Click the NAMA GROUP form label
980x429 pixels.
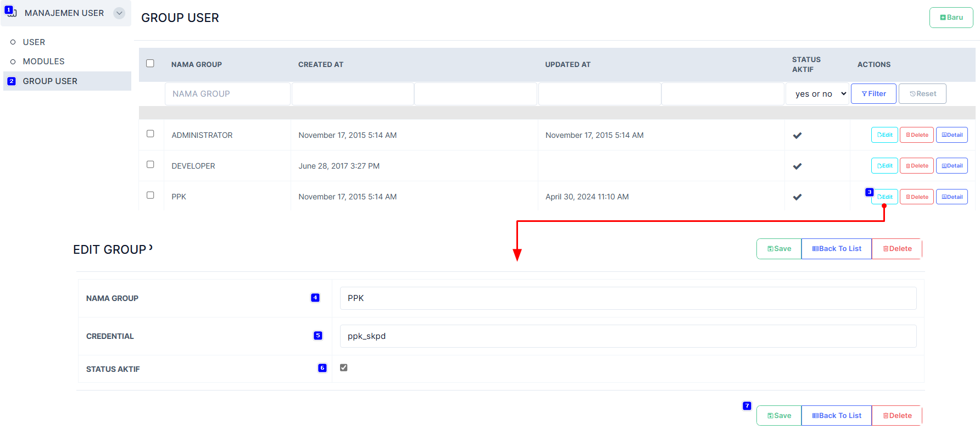tap(112, 298)
